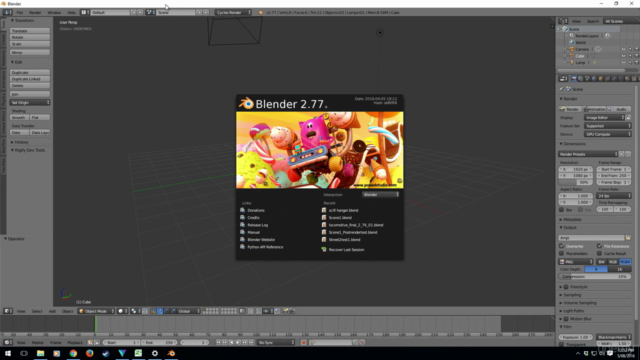Screen dimensions: 640x360
Task: Enable the Cache Result checkbox
Action: pos(600,253)
